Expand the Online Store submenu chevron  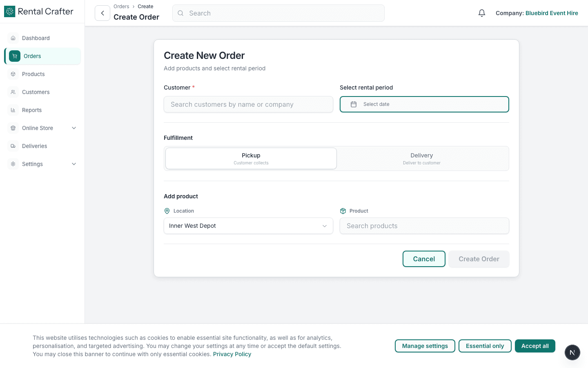tap(74, 128)
